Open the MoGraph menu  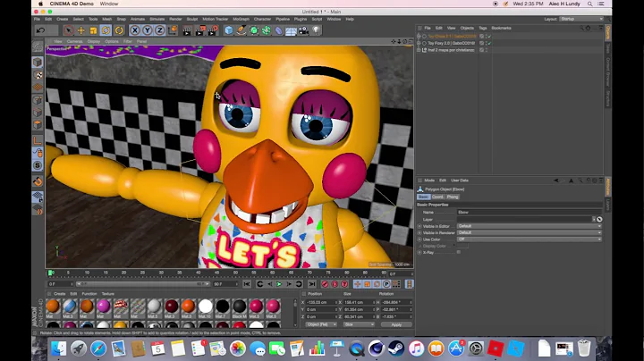click(241, 19)
